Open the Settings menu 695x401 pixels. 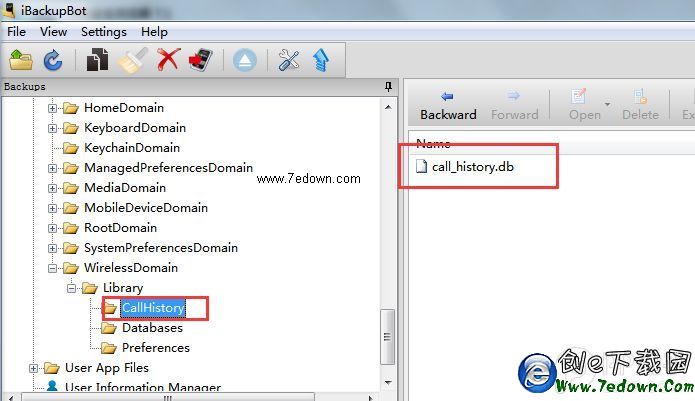pyautogui.click(x=104, y=32)
